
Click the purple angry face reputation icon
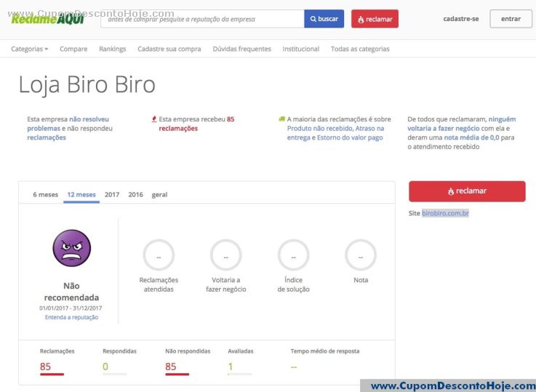coord(72,248)
